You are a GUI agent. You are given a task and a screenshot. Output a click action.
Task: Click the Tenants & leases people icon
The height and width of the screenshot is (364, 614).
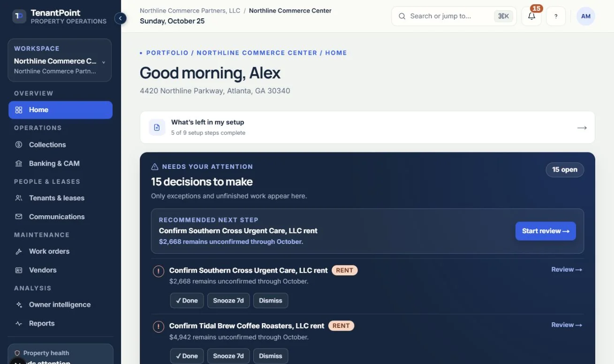(x=19, y=198)
